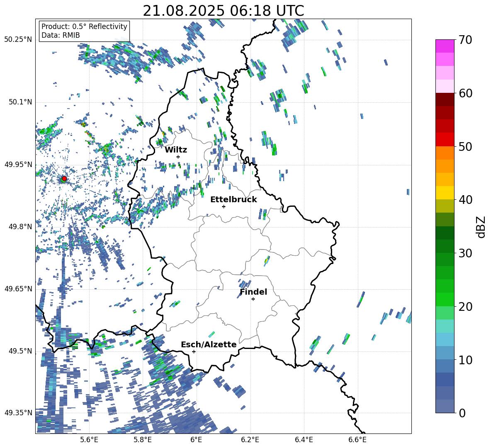Click the 50.1°N latitude label
The image size is (491, 448).
[20, 102]
